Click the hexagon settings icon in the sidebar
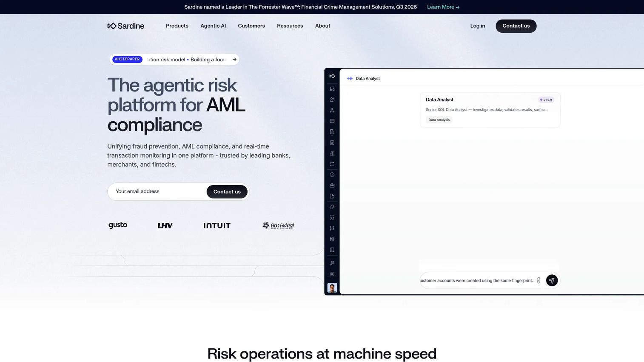Image resolution: width=644 pixels, height=362 pixels. click(x=332, y=274)
